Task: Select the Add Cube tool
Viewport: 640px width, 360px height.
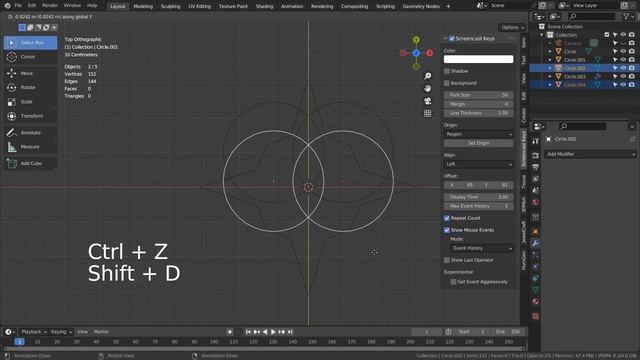Action: pos(31,163)
